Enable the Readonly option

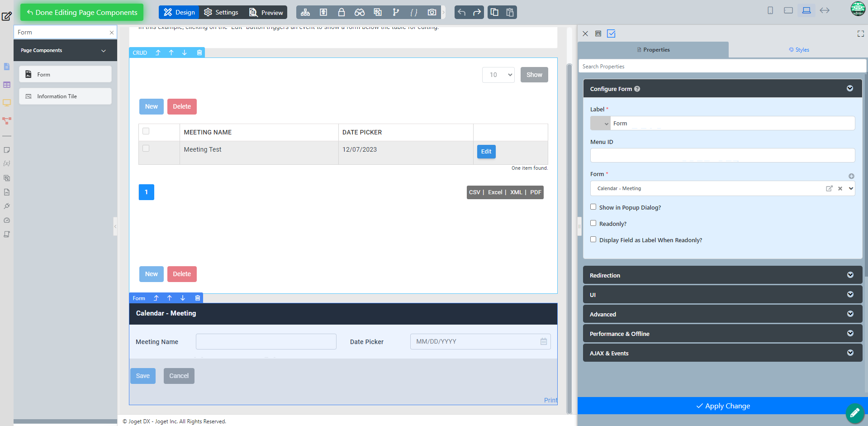click(x=593, y=223)
